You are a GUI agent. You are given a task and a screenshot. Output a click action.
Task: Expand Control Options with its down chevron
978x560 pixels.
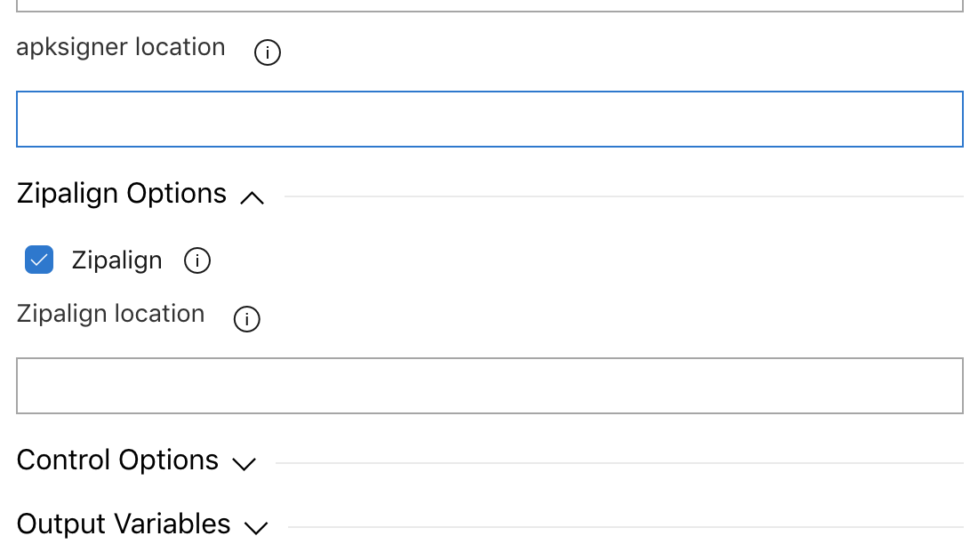244,463
